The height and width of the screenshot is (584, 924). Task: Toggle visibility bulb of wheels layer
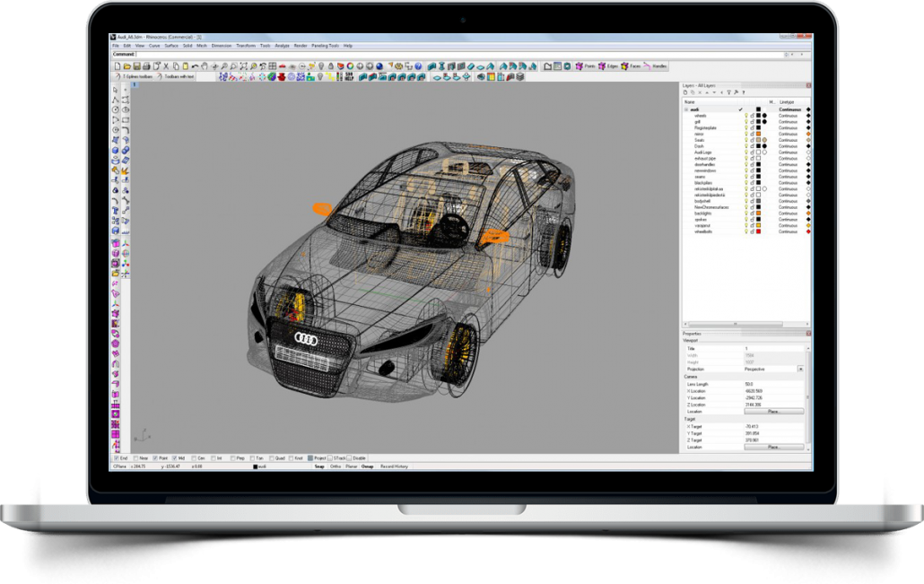(x=746, y=116)
